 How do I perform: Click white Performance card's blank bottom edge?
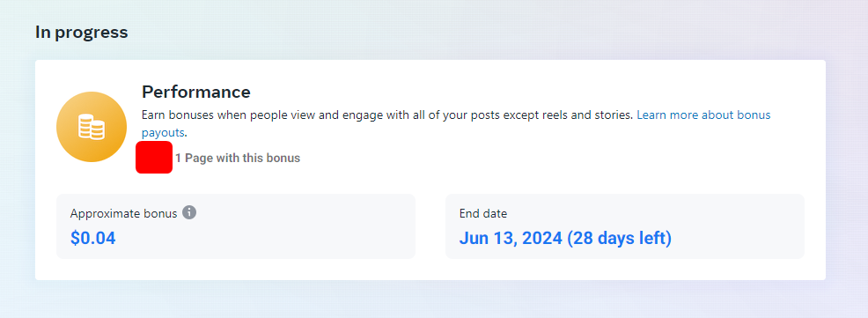point(430,270)
